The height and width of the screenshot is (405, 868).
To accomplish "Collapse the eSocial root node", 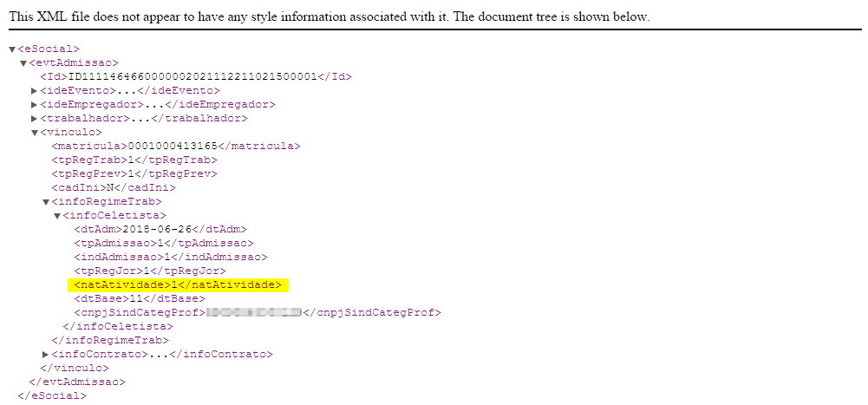I will coord(12,49).
